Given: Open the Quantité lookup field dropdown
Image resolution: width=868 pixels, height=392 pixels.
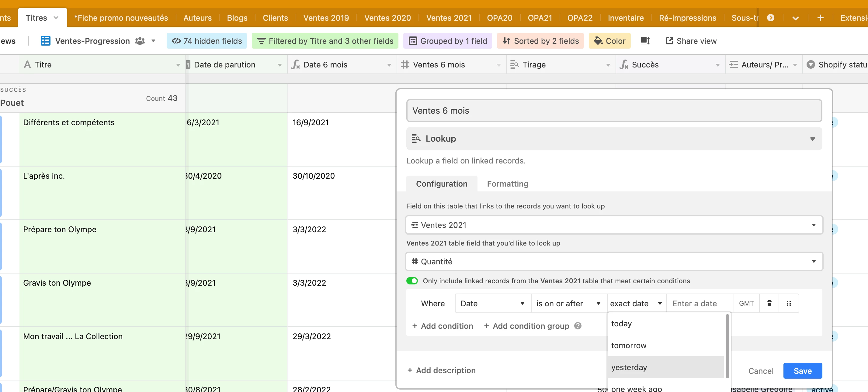Looking at the screenshot, I should click(614, 262).
